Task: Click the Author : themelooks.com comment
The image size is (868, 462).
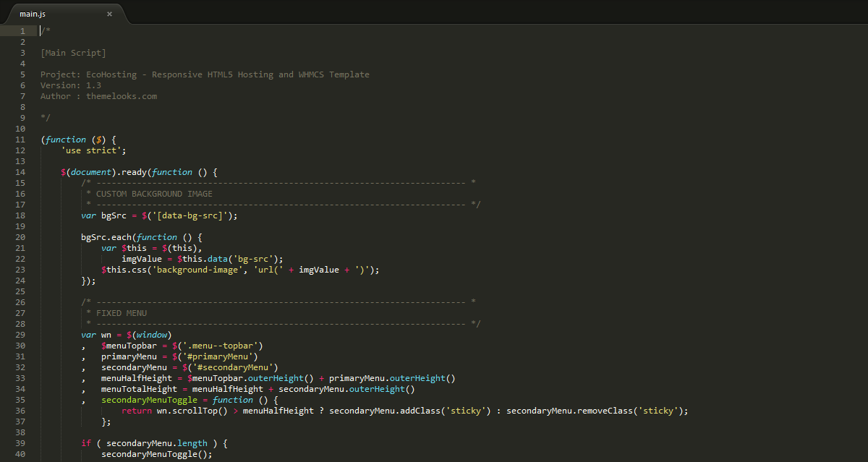Action: click(x=98, y=96)
